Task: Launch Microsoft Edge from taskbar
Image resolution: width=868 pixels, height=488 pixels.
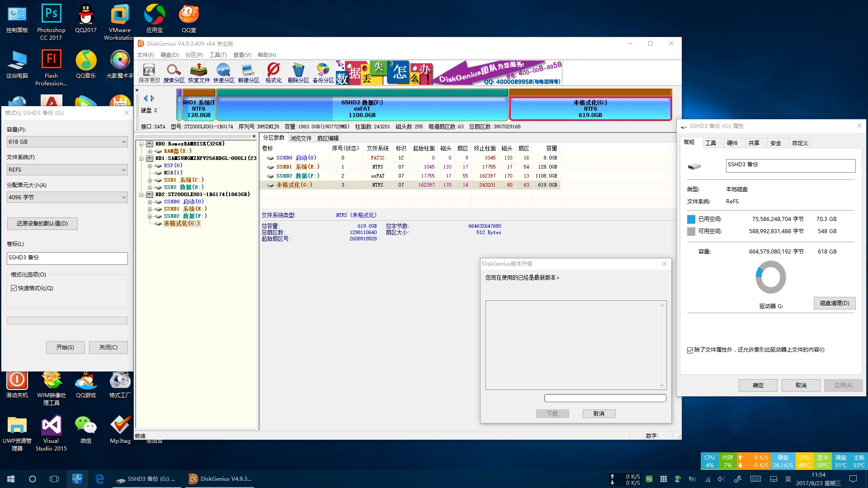Action: [99, 479]
